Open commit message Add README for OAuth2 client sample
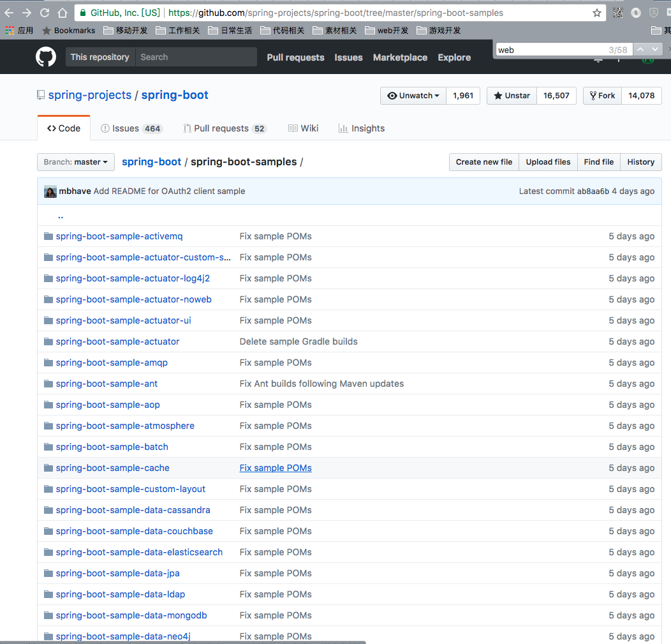Image resolution: width=671 pixels, height=644 pixels. pos(170,191)
